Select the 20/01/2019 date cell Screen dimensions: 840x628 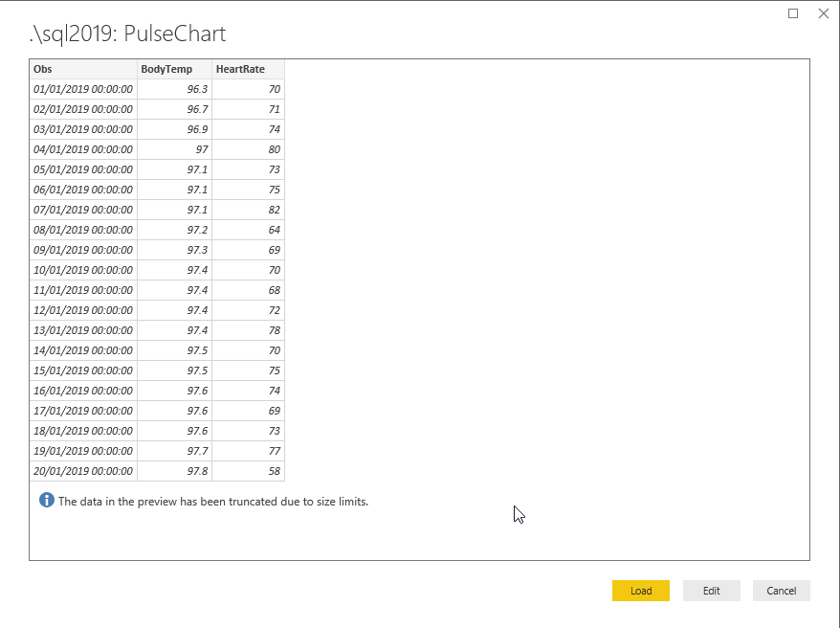coord(83,471)
